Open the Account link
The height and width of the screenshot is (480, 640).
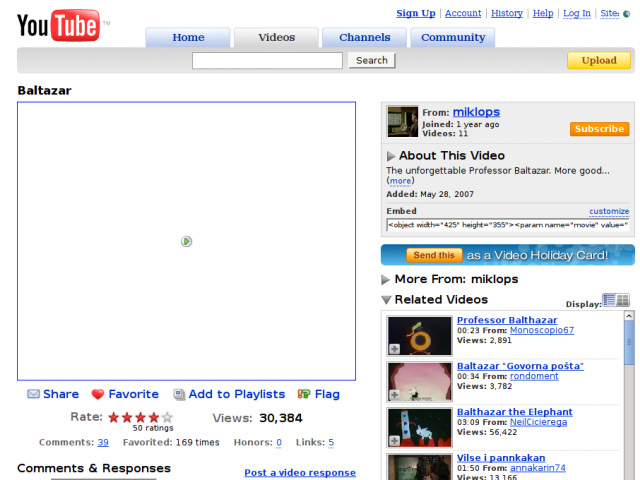tap(463, 13)
